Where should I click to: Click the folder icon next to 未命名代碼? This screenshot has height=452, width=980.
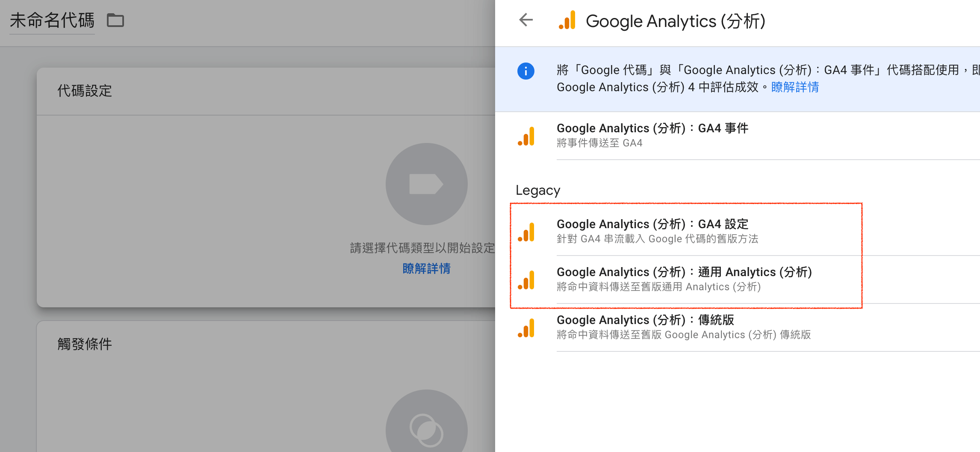coord(115,20)
